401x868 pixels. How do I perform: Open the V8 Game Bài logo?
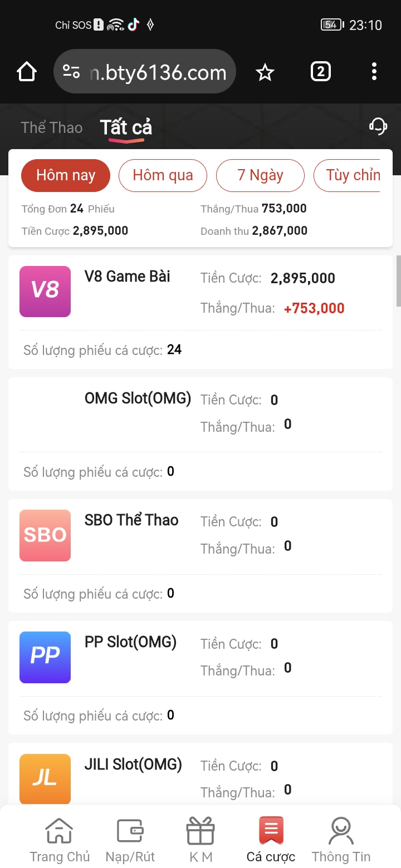coord(45,292)
